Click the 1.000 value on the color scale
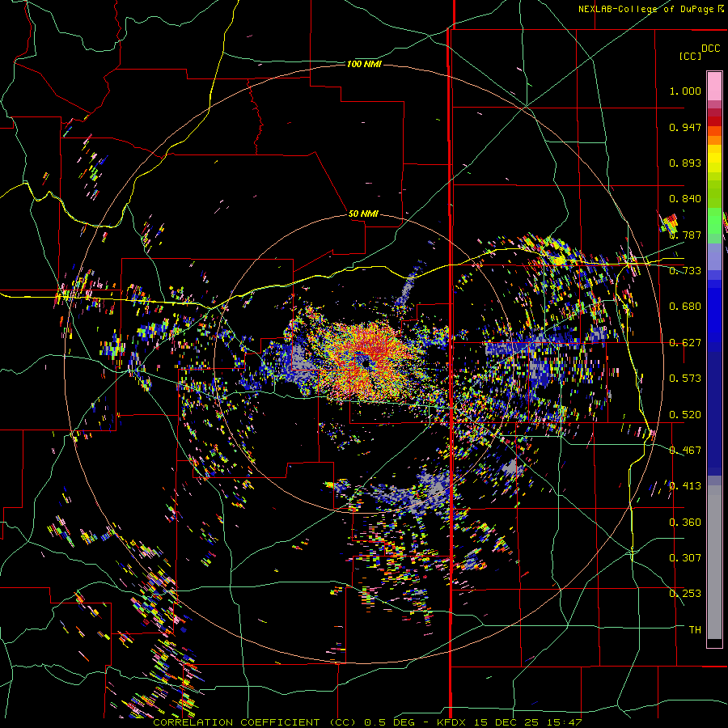Image resolution: width=728 pixels, height=728 pixels. tap(685, 91)
